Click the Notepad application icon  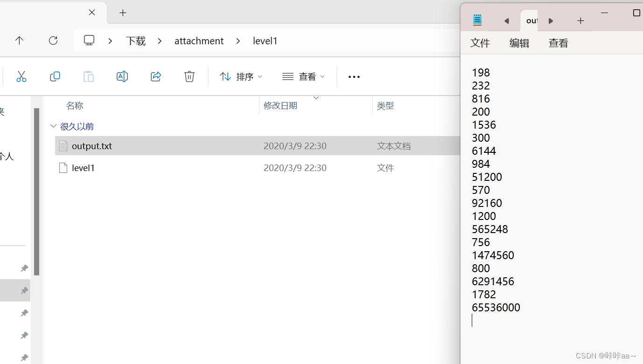pos(477,20)
